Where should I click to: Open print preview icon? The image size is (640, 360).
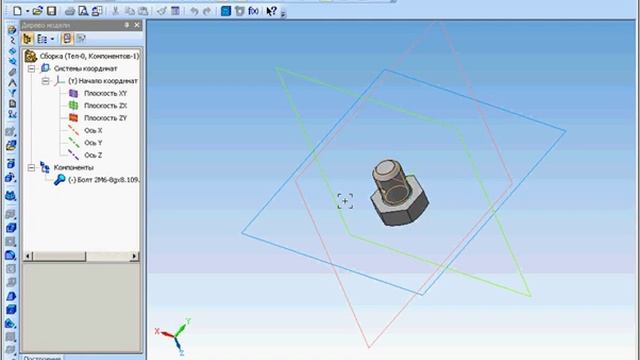coord(83,11)
